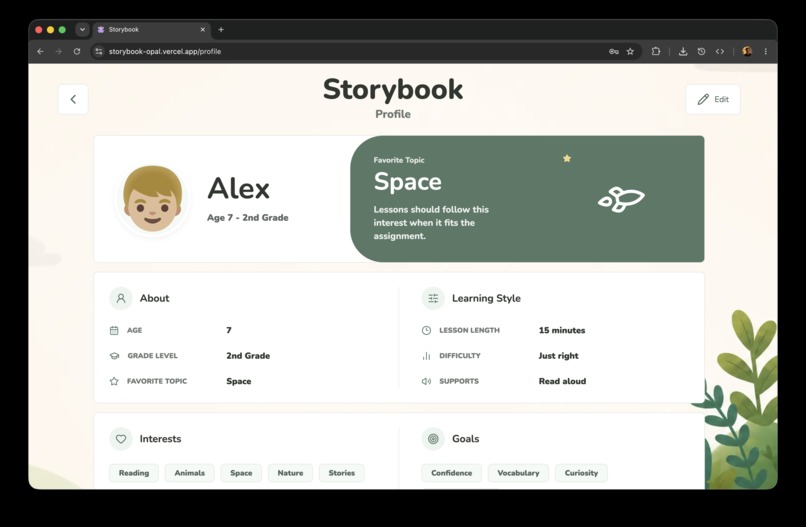The image size is (806, 527).
Task: Click the heart icon beside Interests
Action: click(121, 439)
